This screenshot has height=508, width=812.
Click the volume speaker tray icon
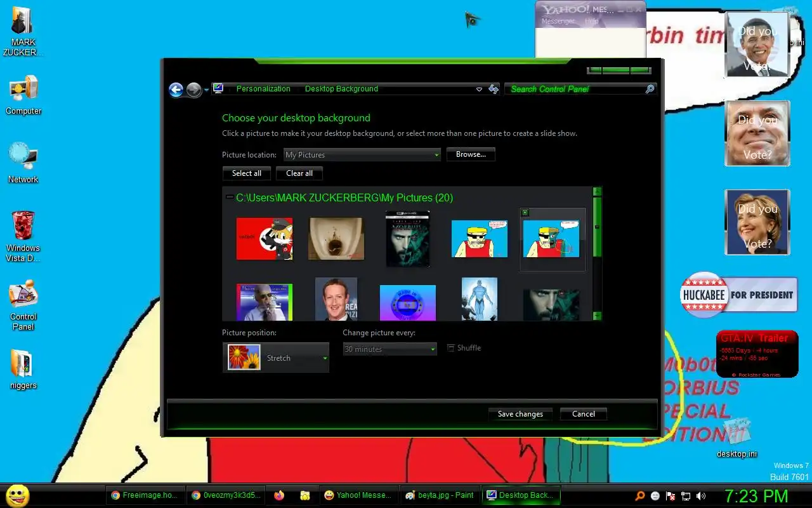tap(701, 496)
